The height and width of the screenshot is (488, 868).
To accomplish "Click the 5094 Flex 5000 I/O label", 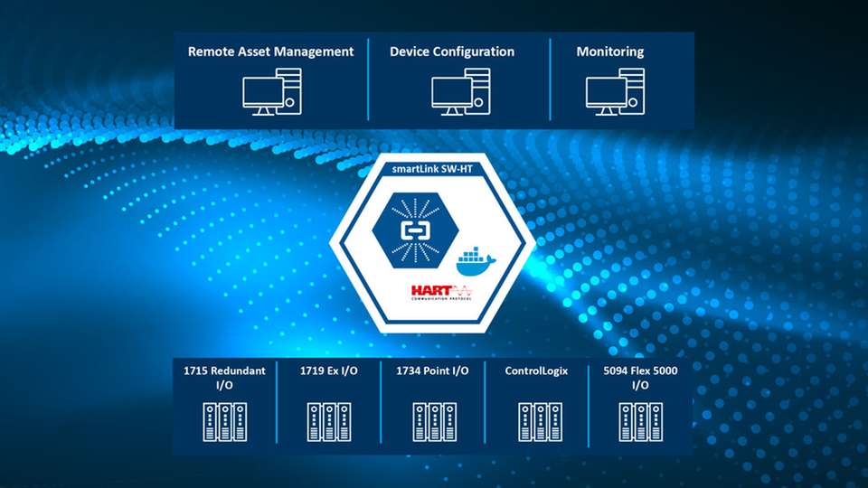I will [640, 378].
